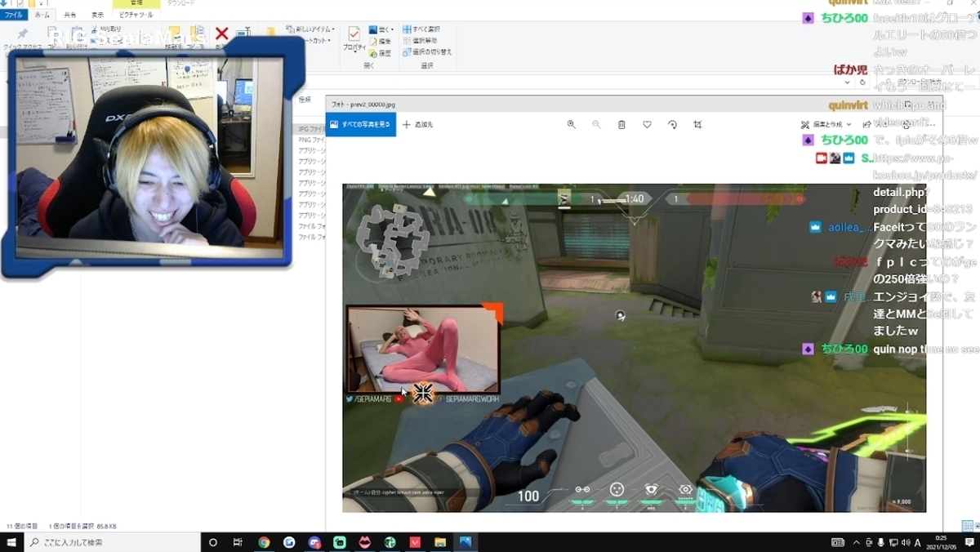The width and height of the screenshot is (980, 552).
Task: Click the PNG ファイ row in file list
Action: click(x=312, y=140)
